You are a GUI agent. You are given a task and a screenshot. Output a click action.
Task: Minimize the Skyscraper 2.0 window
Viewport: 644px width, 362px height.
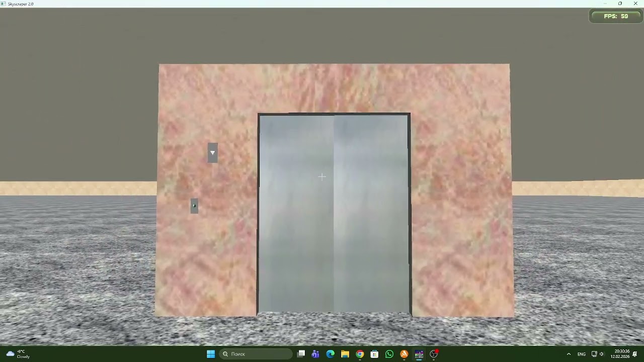(605, 4)
